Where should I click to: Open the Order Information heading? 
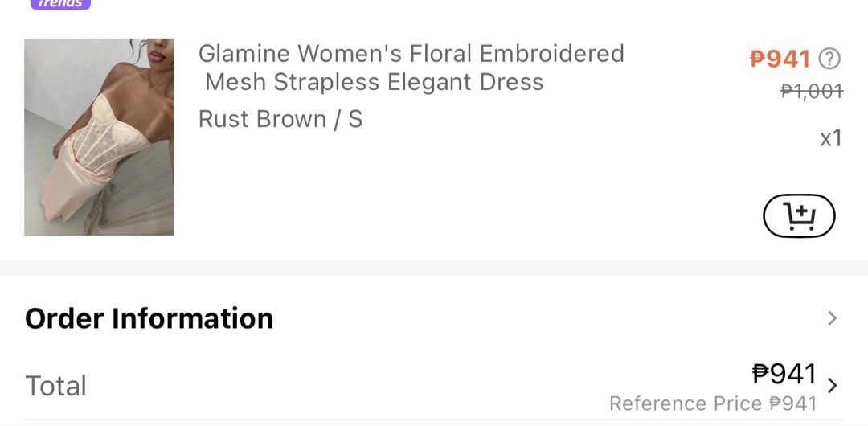149,318
